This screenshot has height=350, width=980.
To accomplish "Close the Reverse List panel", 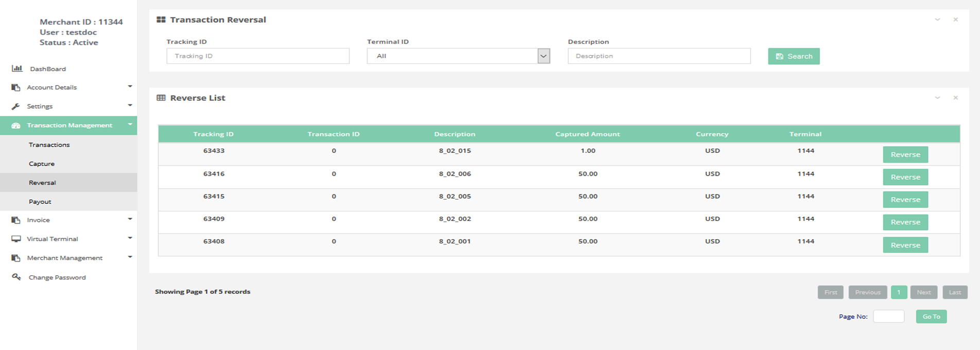I will click(x=955, y=98).
